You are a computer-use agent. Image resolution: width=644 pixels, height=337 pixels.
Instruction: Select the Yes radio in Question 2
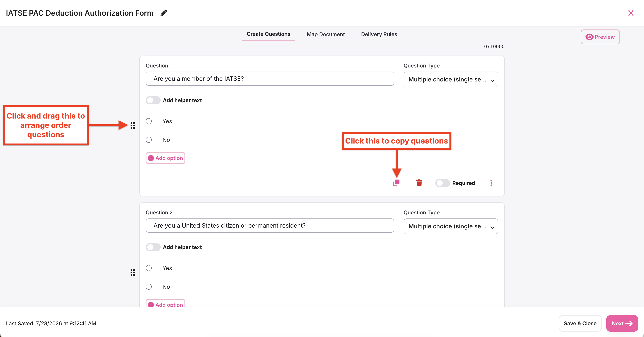tap(149, 268)
